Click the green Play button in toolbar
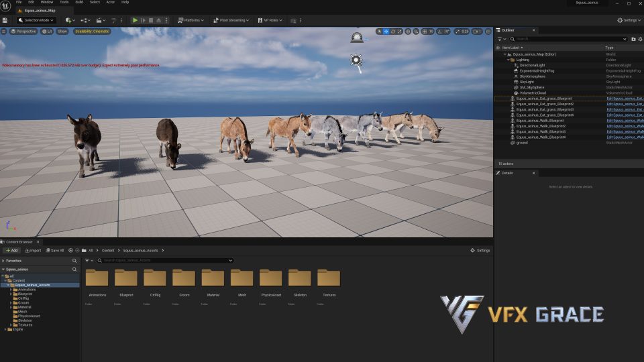 135,20
